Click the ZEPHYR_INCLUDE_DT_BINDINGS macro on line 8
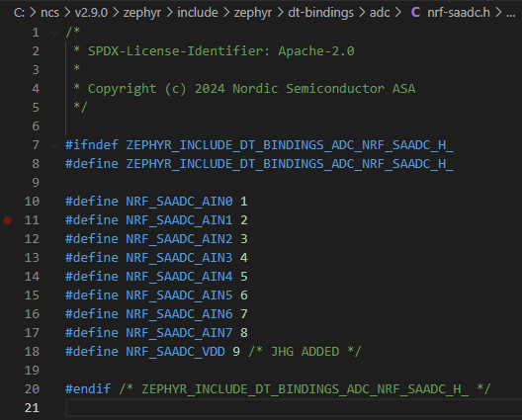Image resolution: width=522 pixels, height=420 pixels. [290, 164]
